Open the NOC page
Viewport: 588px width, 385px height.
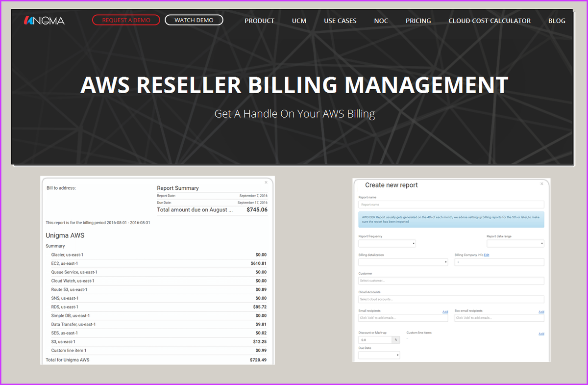(x=381, y=21)
